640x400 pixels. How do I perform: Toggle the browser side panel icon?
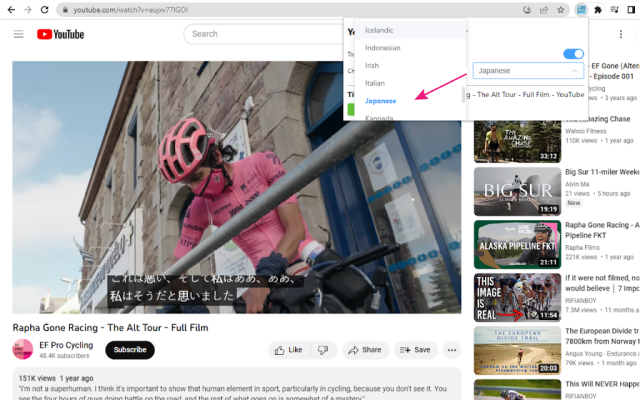click(631, 10)
